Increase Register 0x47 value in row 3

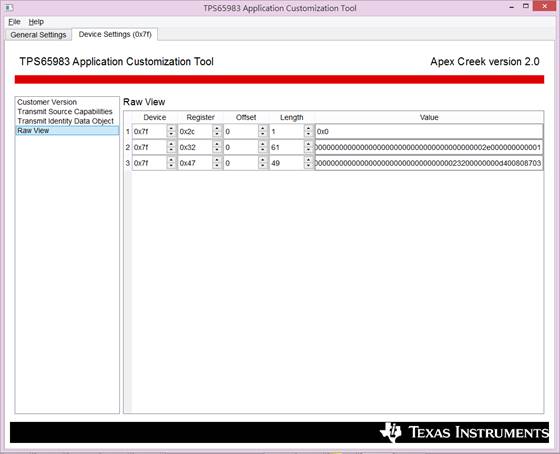pyautogui.click(x=217, y=159)
